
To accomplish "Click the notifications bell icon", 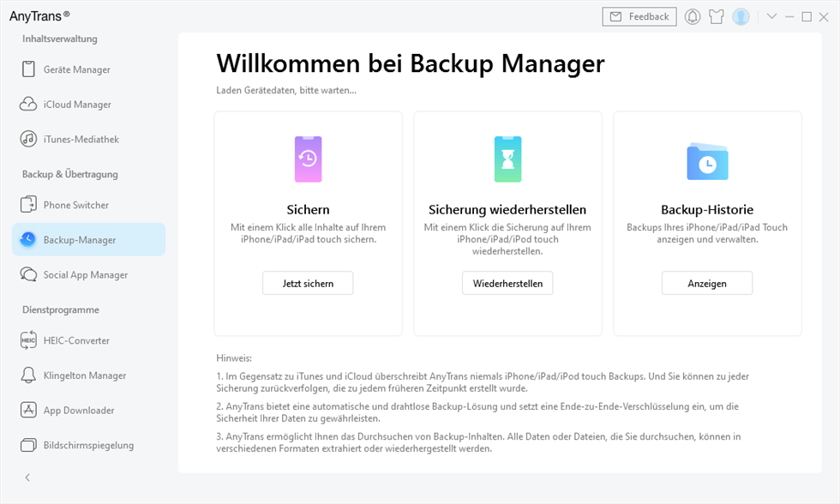I will pos(693,16).
